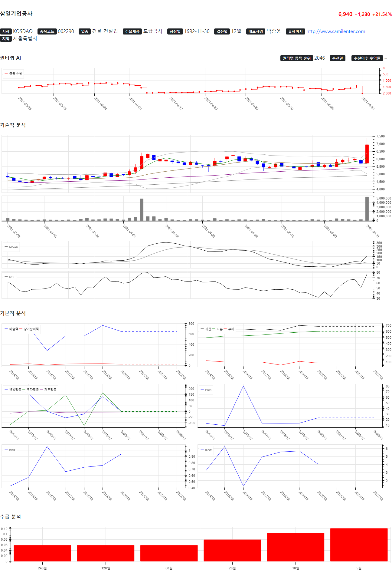
Task: Click the listing date 1992-11-30
Action: point(197,31)
